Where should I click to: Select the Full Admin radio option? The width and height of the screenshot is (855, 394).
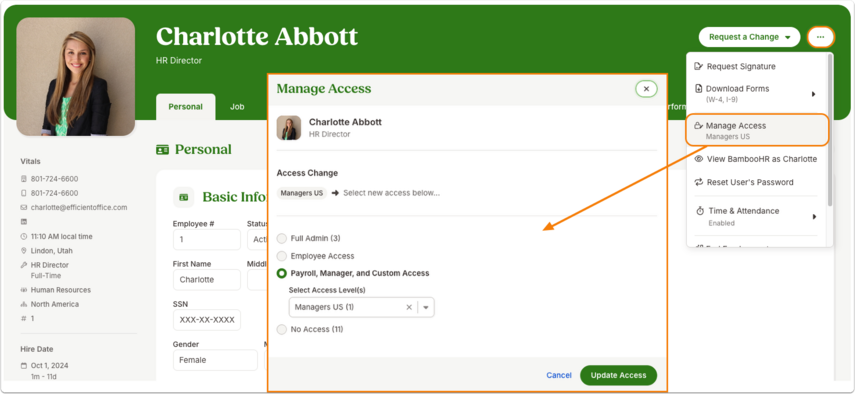281,239
